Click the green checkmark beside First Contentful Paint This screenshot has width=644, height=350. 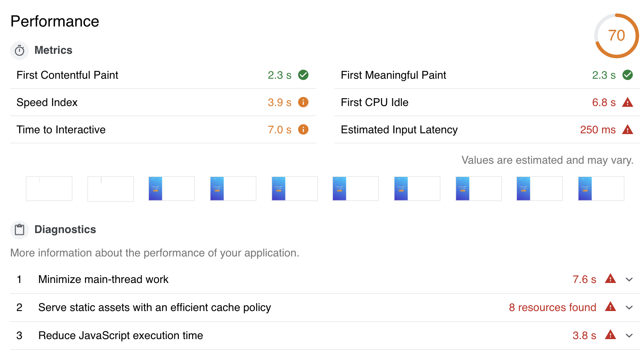click(x=303, y=75)
